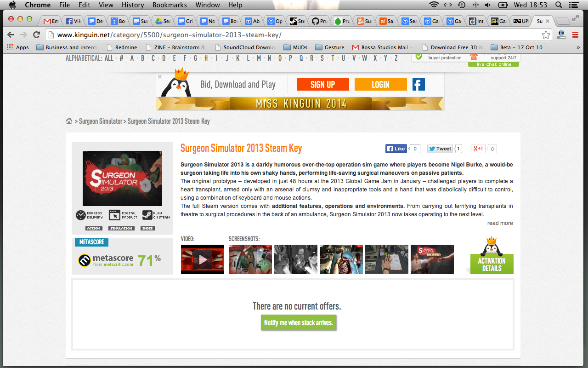Viewport: 588px width, 368px height.
Task: Open Chrome's hamburger menu icon
Action: tap(575, 35)
